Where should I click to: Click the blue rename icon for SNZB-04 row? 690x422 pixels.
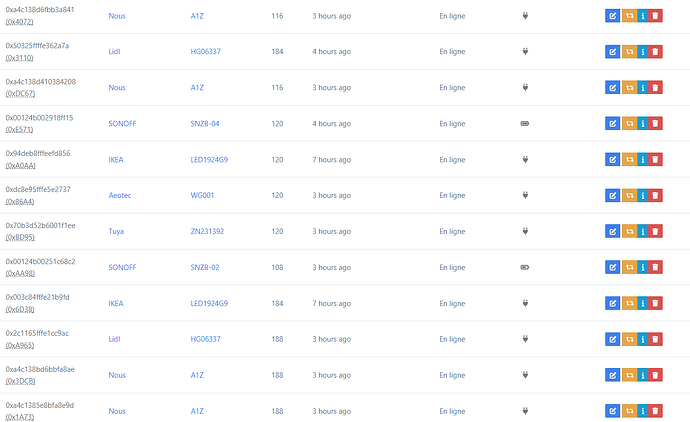pos(612,124)
